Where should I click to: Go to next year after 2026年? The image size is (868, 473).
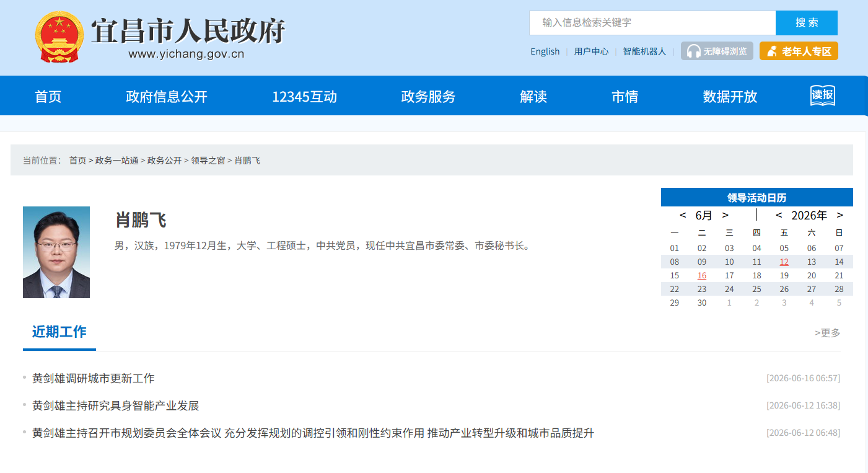pos(840,215)
